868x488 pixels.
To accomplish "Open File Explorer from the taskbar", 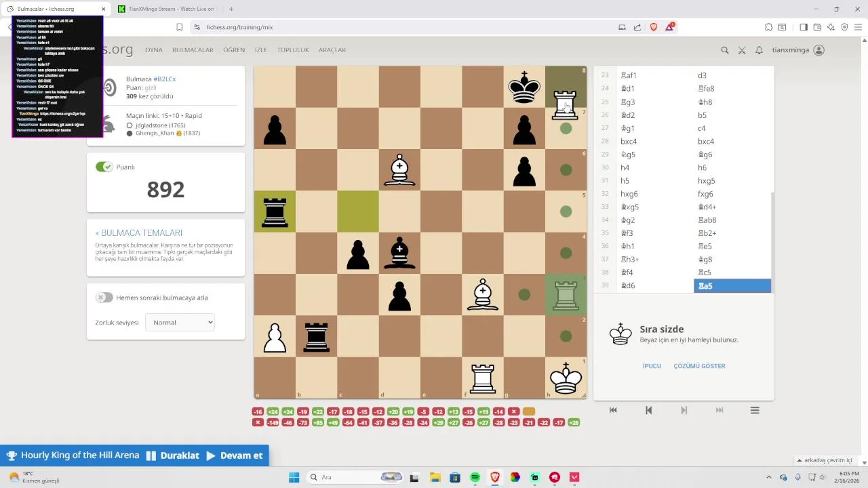I will [x=434, y=477].
